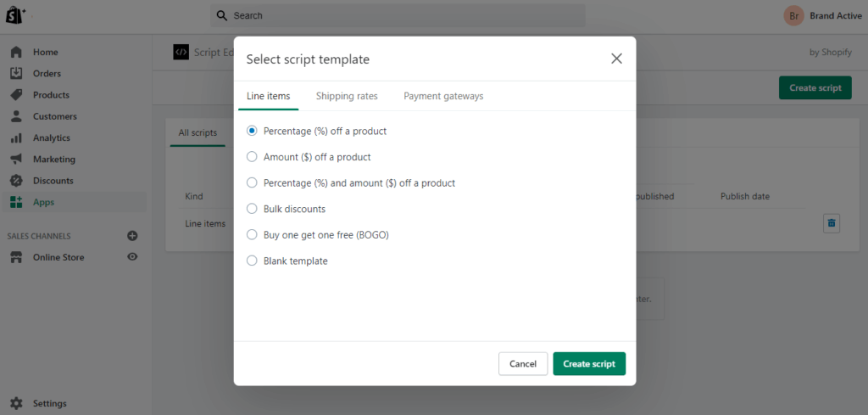Click the Apps grid icon
This screenshot has height=415, width=868.
[x=16, y=202]
